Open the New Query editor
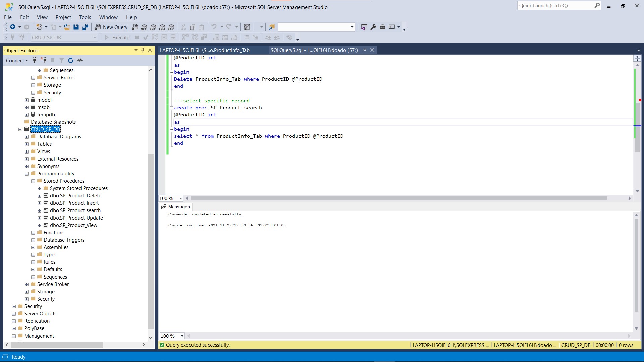644x362 pixels. click(111, 27)
